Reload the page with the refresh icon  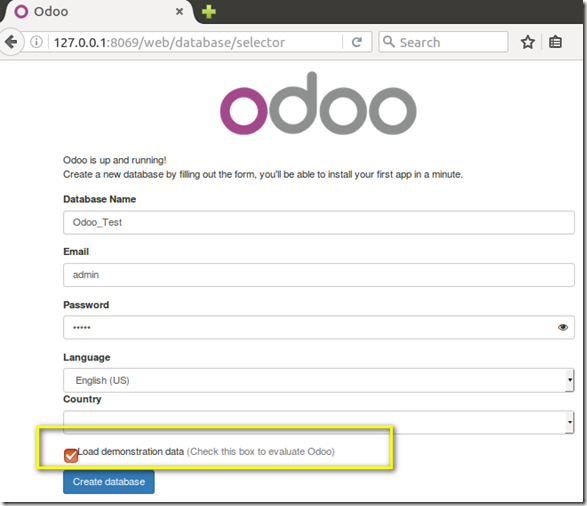tap(357, 42)
